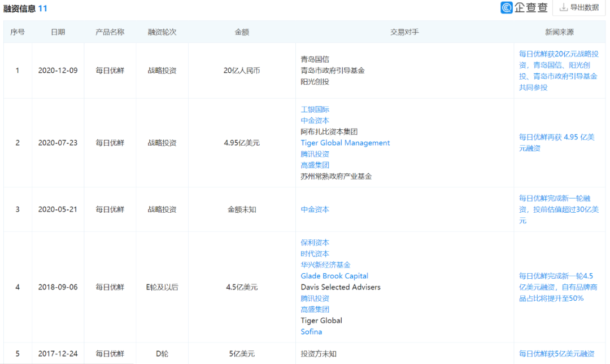
Task: Click the 日期 column header
Action: click(58, 32)
